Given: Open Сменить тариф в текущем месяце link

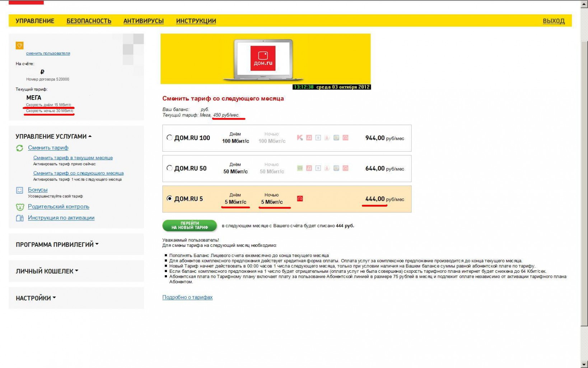Looking at the screenshot, I should (x=73, y=158).
